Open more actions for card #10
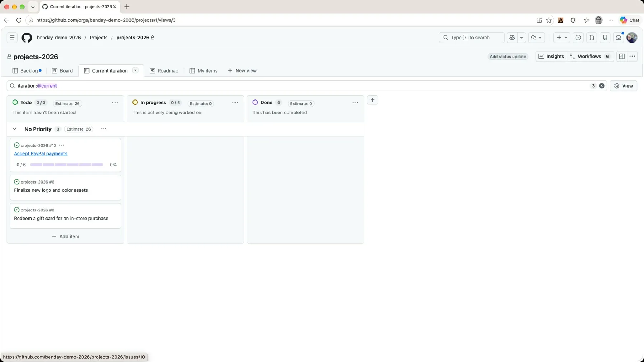This screenshot has width=644, height=362. [x=62, y=145]
